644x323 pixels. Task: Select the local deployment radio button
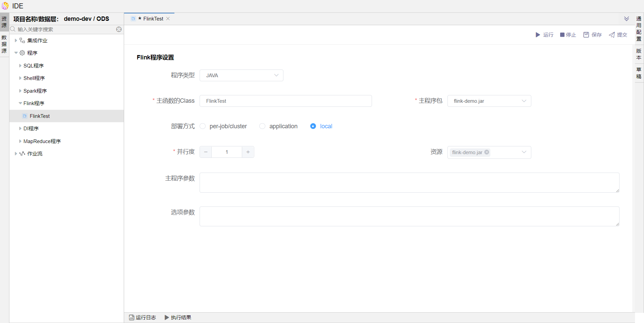[313, 126]
